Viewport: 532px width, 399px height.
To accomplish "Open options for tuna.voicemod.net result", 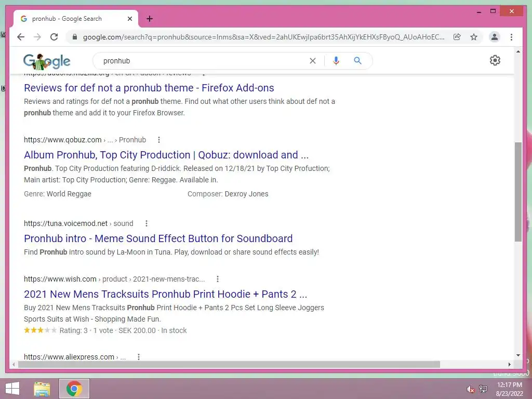I will tap(146, 223).
